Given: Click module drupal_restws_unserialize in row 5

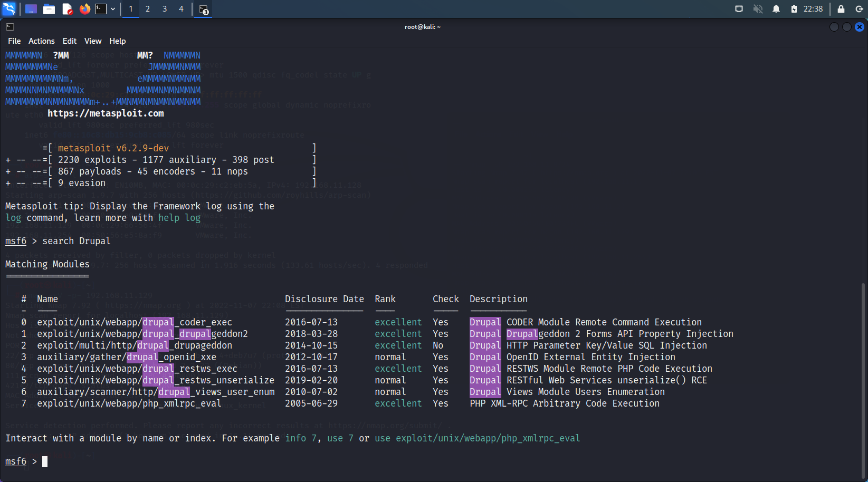Looking at the screenshot, I should pyautogui.click(x=156, y=380).
